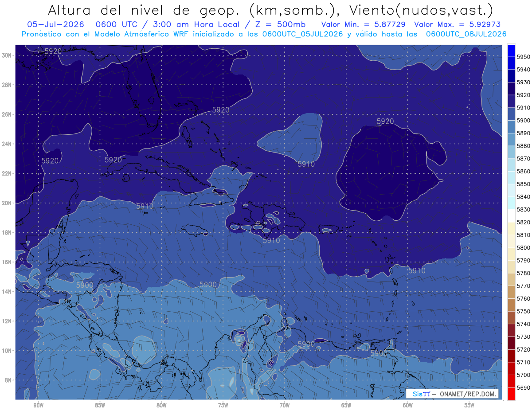Click the "16N" latitude axis label
This screenshot has height=411, width=532.
[x=7, y=262]
